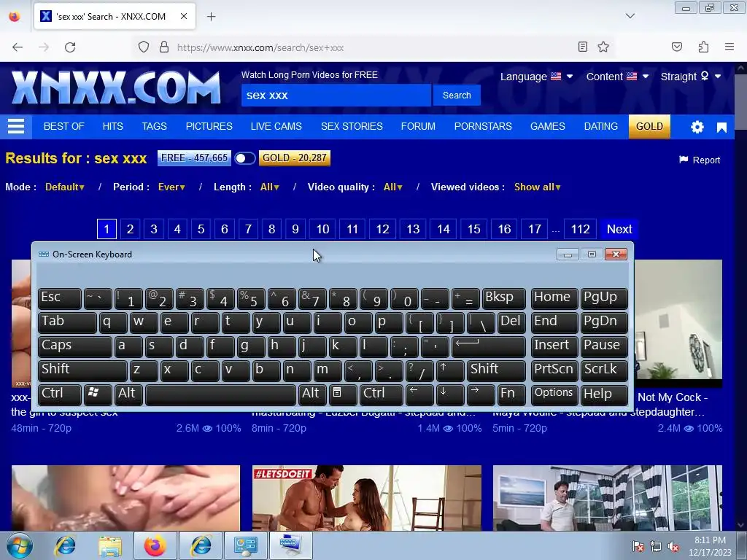Open the FORUM menu item
The height and width of the screenshot is (560, 747).
[418, 127]
